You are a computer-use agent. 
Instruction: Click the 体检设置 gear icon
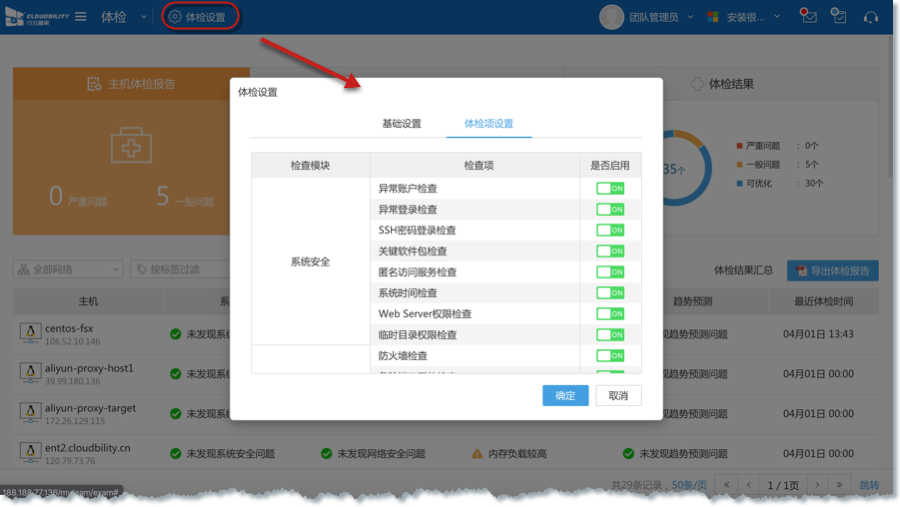175,17
